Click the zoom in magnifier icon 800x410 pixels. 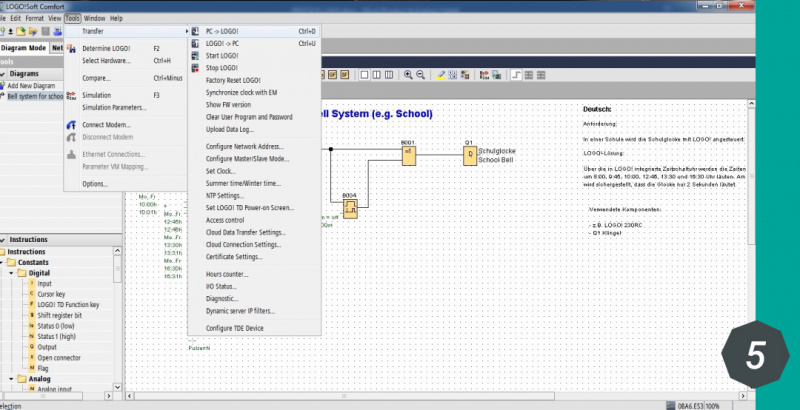408,74
